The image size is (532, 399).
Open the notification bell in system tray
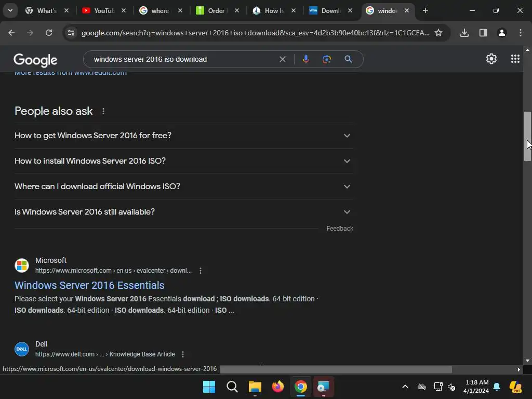tap(497, 387)
